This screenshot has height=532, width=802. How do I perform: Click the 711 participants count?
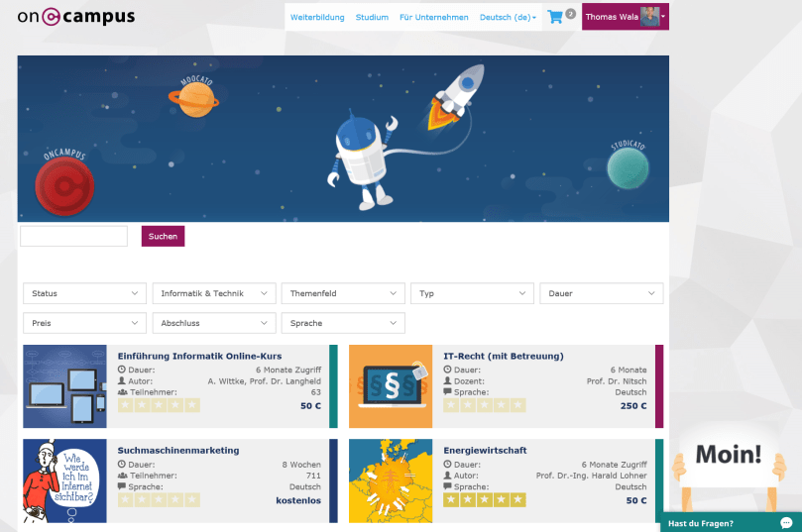tap(313, 476)
